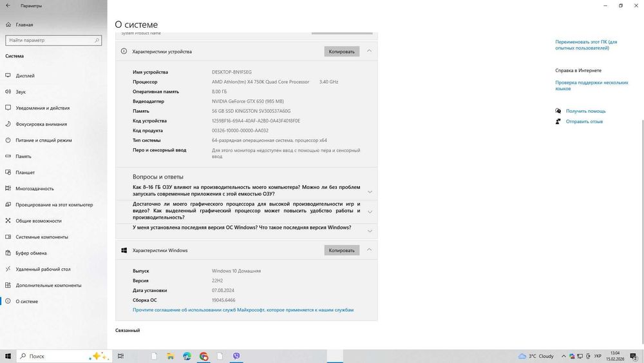Open the Майкрософт services agreement link

click(x=243, y=310)
